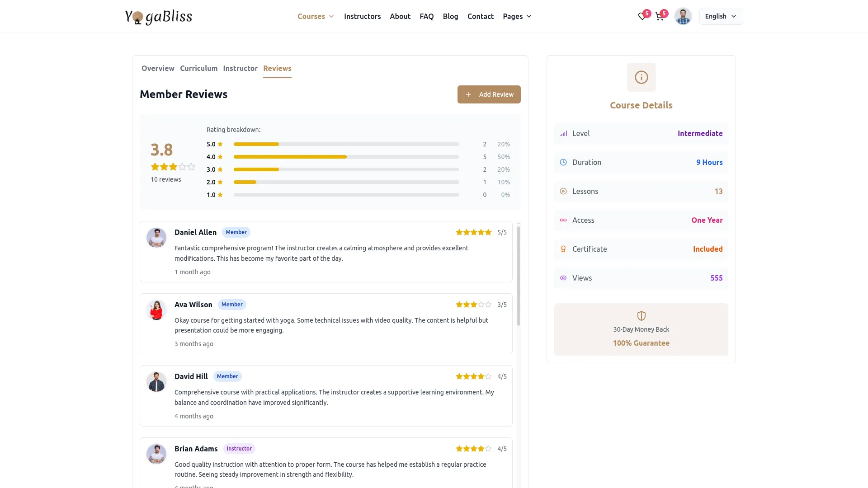Click David Hill's avatar photo
The image size is (868, 488).
pyautogui.click(x=156, y=382)
